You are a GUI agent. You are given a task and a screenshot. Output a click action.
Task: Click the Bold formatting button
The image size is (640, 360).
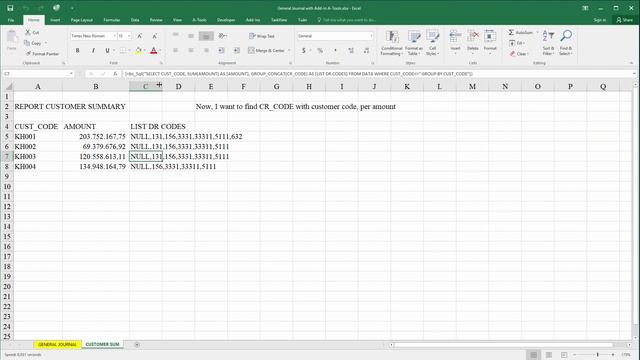click(x=78, y=51)
